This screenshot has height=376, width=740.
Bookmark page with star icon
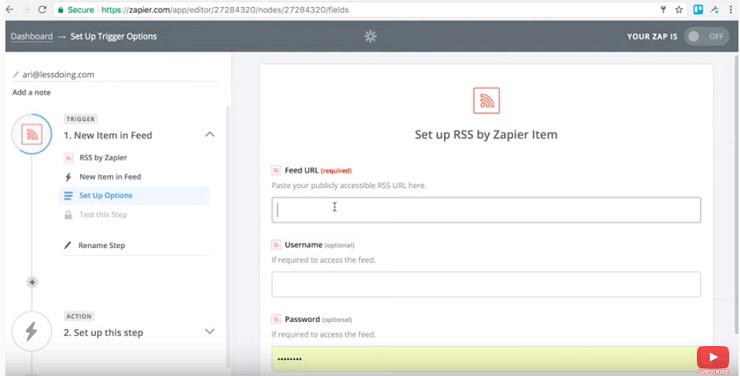(x=679, y=9)
